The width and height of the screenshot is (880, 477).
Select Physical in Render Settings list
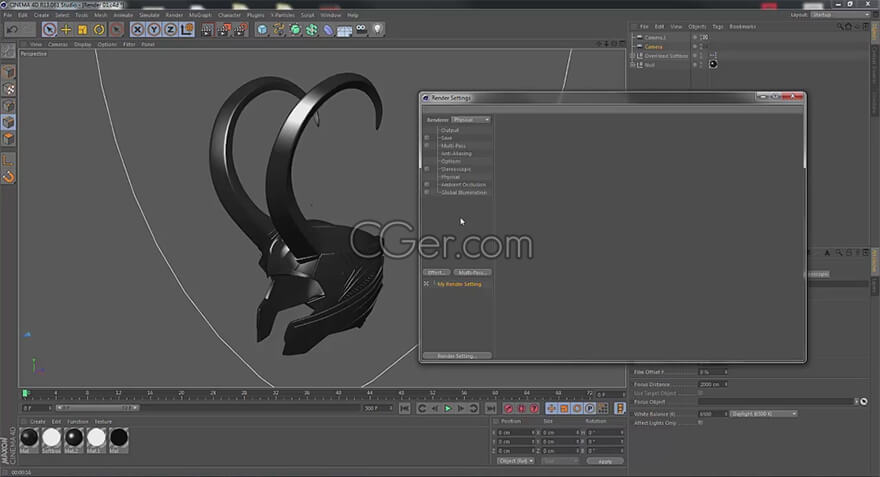pyautogui.click(x=450, y=177)
